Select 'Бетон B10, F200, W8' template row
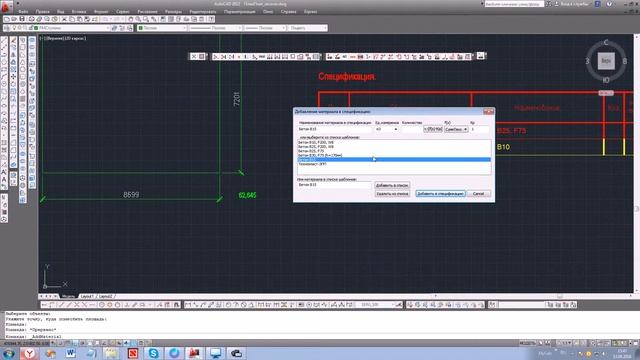Viewport: 640px width, 360px height. [x=394, y=142]
